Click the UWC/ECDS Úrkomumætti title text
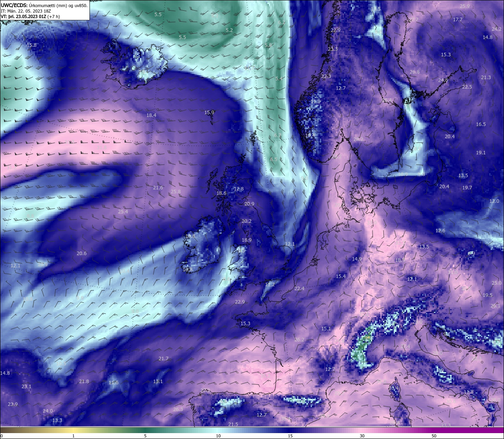The width and height of the screenshot is (504, 439). click(x=44, y=5)
